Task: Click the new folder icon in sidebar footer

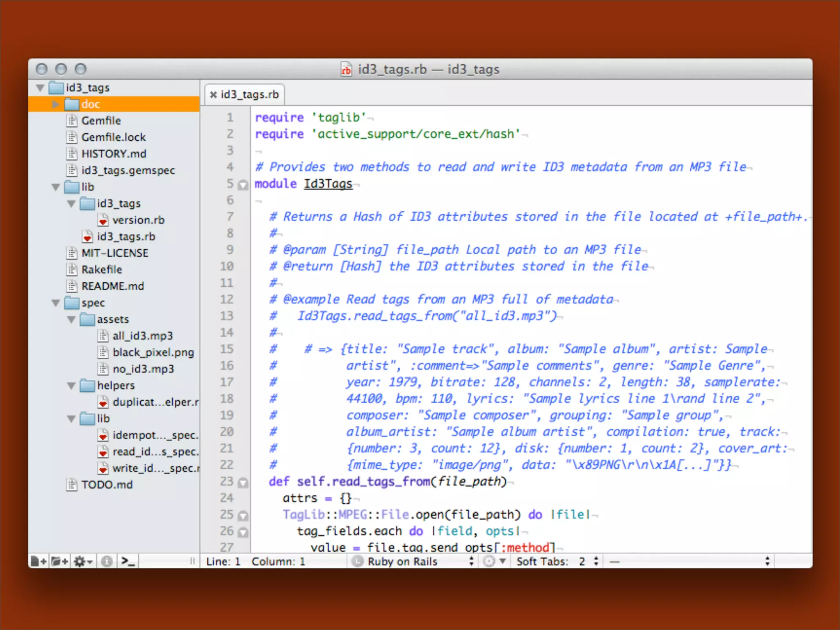Action: coord(60,561)
